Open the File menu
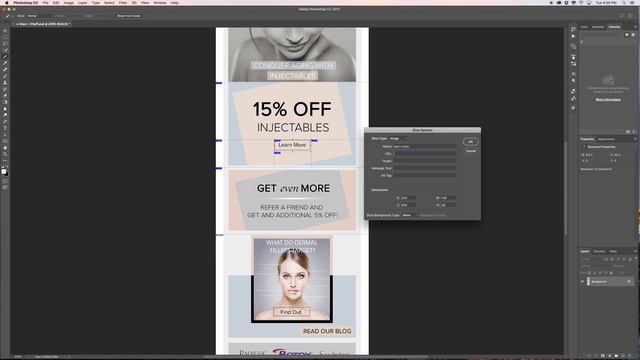The width and height of the screenshot is (640, 360). coord(46,3)
